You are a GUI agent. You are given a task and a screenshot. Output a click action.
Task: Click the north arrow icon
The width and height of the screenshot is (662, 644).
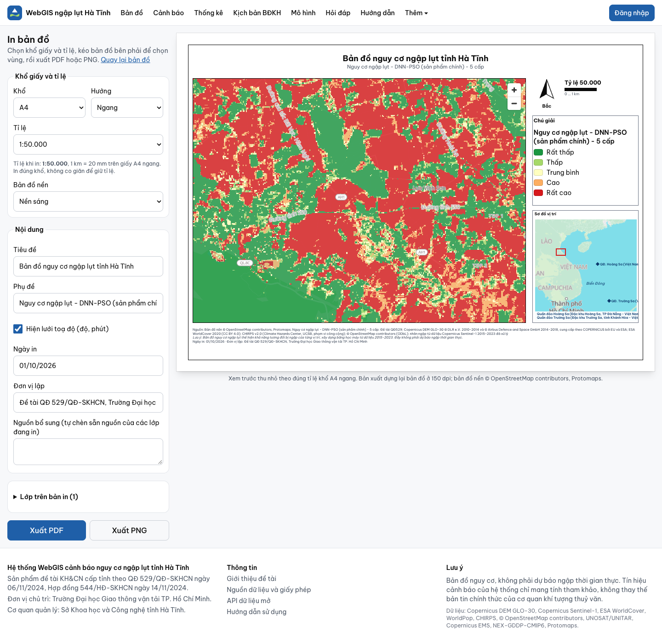(547, 89)
